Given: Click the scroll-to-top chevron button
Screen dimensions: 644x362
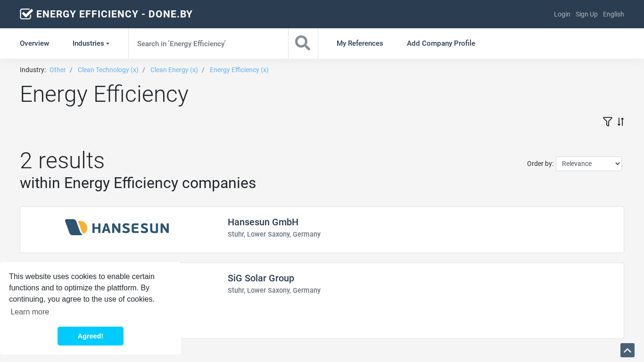Looking at the screenshot, I should point(627,350).
